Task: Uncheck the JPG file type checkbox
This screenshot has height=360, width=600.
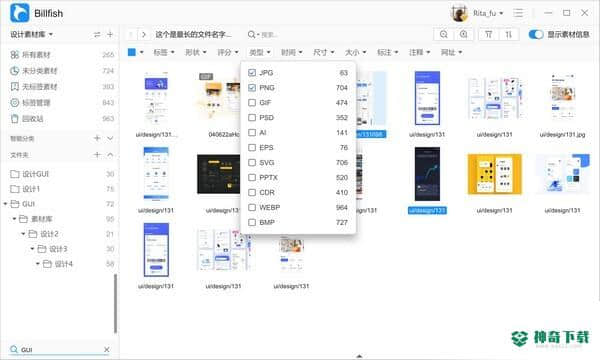Action: point(252,73)
